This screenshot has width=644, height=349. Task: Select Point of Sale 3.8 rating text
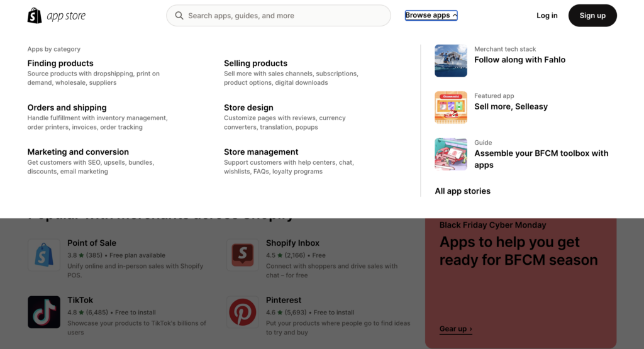tap(116, 255)
